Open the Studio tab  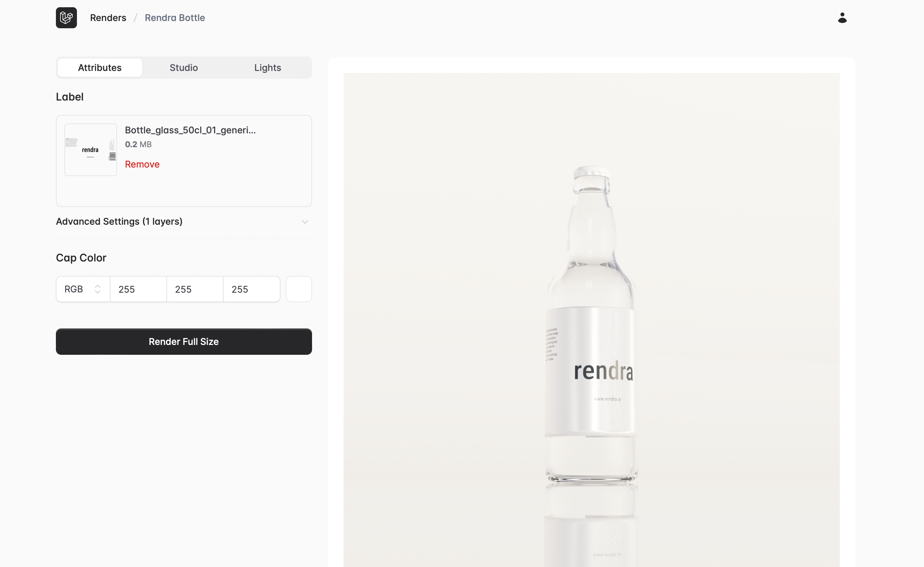[x=183, y=68]
